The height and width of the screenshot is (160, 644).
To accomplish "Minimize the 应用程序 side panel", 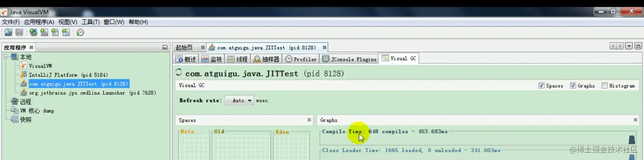I will (x=165, y=48).
